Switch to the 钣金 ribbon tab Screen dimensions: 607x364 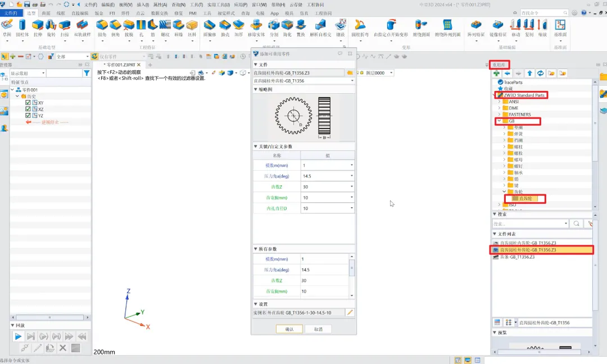click(98, 12)
